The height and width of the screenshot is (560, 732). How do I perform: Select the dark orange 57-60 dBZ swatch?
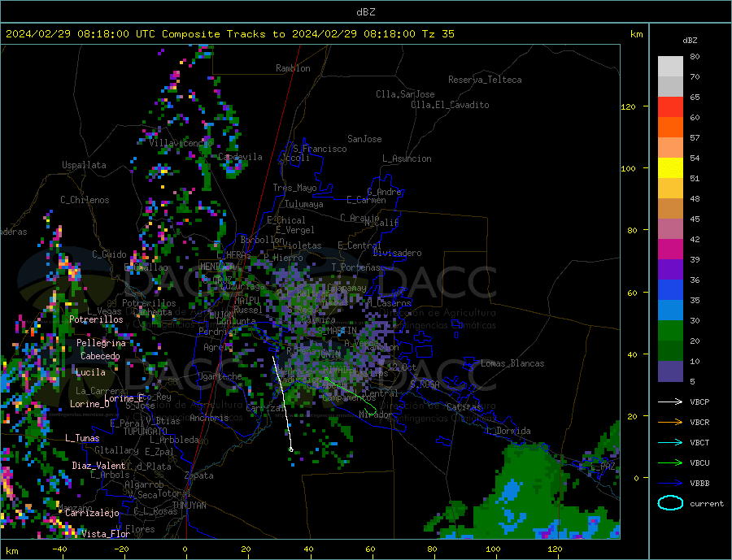point(670,128)
